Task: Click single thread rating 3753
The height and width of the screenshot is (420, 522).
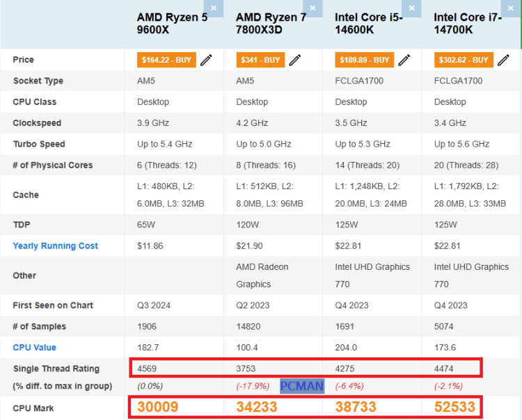Action: (246, 369)
